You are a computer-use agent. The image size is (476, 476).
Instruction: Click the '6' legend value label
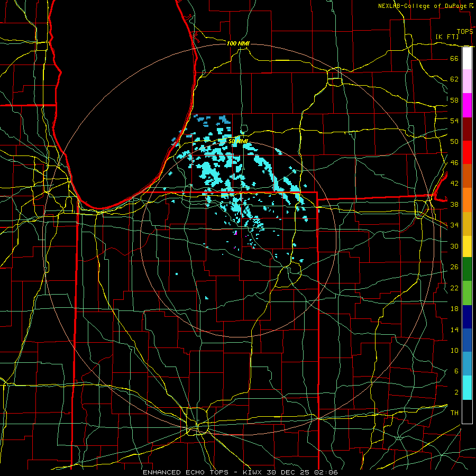(x=456, y=371)
